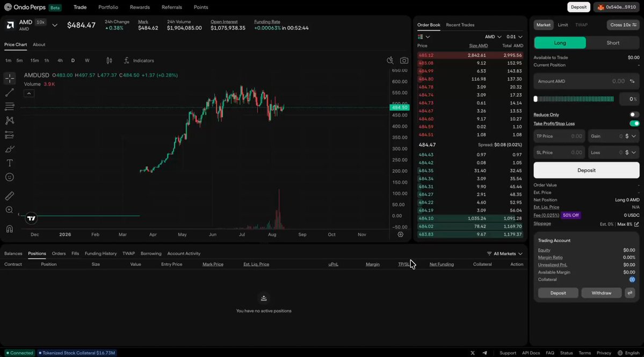
Task: Enable the Reduce Only switch
Action: [634, 115]
